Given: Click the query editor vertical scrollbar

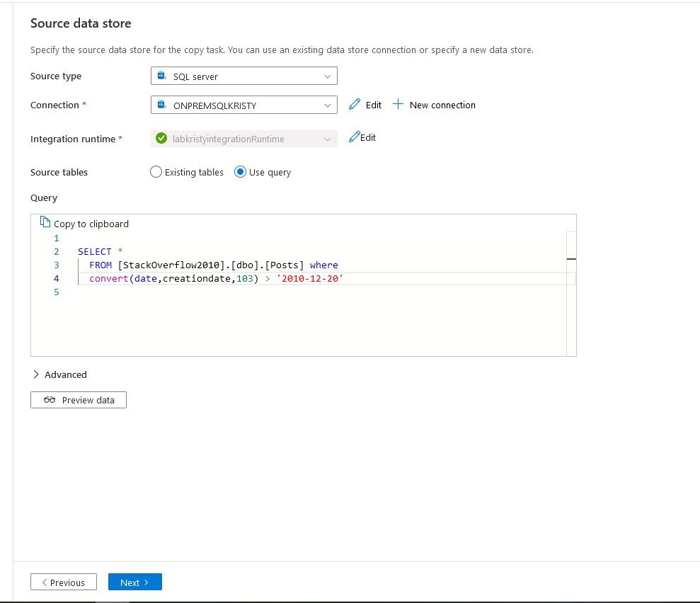Looking at the screenshot, I should coord(571,297).
